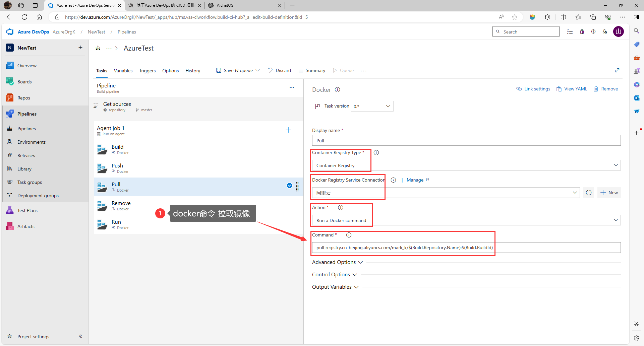
Task: Click the Command input field
Action: tap(466, 248)
